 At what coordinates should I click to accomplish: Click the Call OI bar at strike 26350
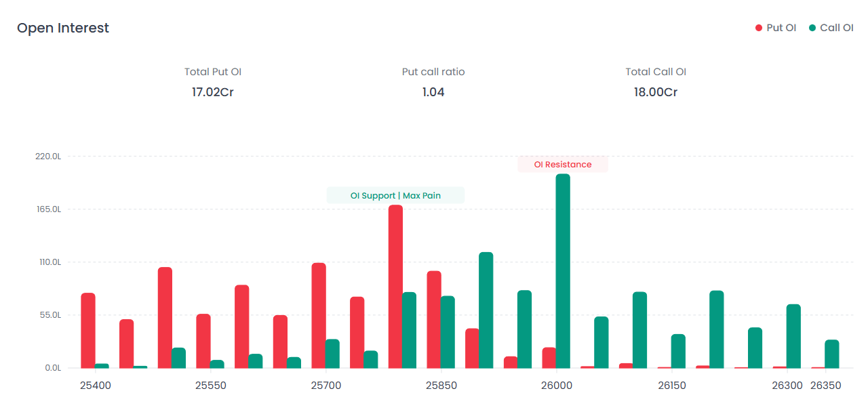pos(832,354)
